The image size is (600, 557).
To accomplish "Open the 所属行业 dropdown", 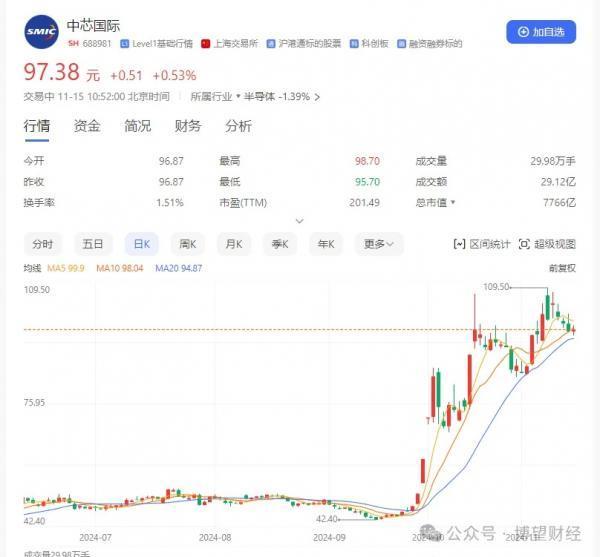I will (x=215, y=97).
